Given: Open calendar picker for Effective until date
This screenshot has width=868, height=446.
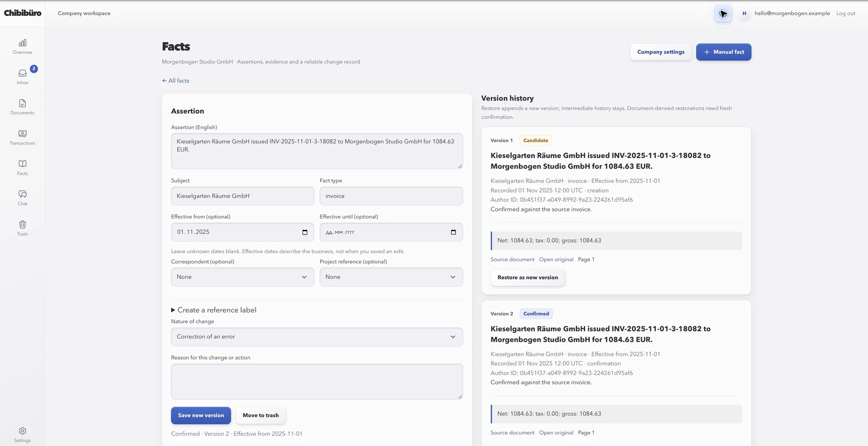Looking at the screenshot, I should [x=454, y=232].
